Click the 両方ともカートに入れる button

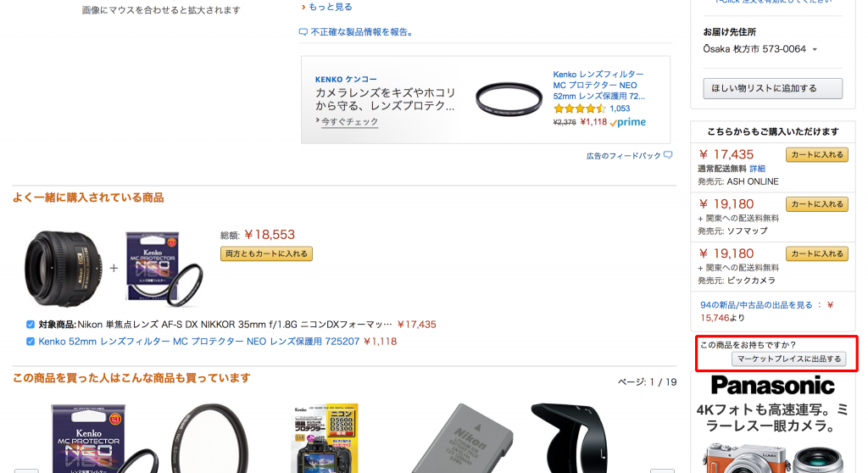266,253
